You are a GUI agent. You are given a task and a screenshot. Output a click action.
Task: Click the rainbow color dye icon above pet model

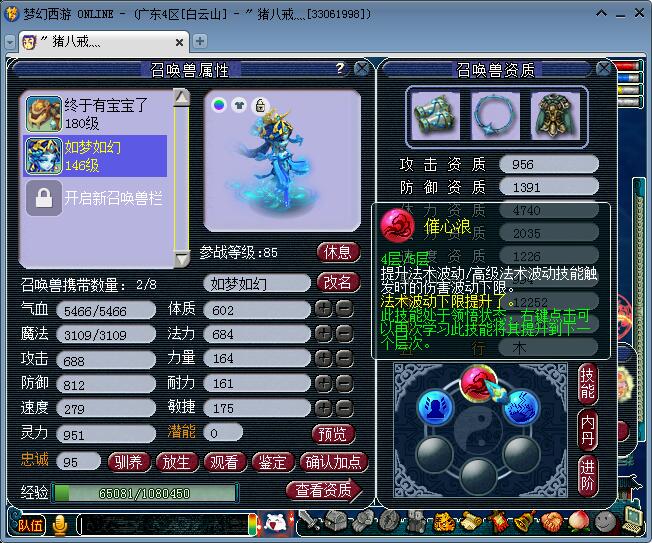[219, 105]
